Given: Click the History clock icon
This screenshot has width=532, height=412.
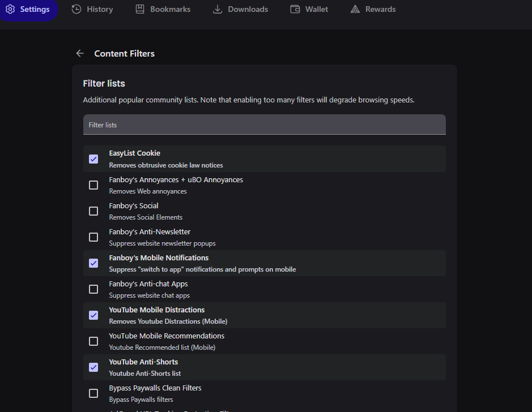Looking at the screenshot, I should click(x=76, y=9).
